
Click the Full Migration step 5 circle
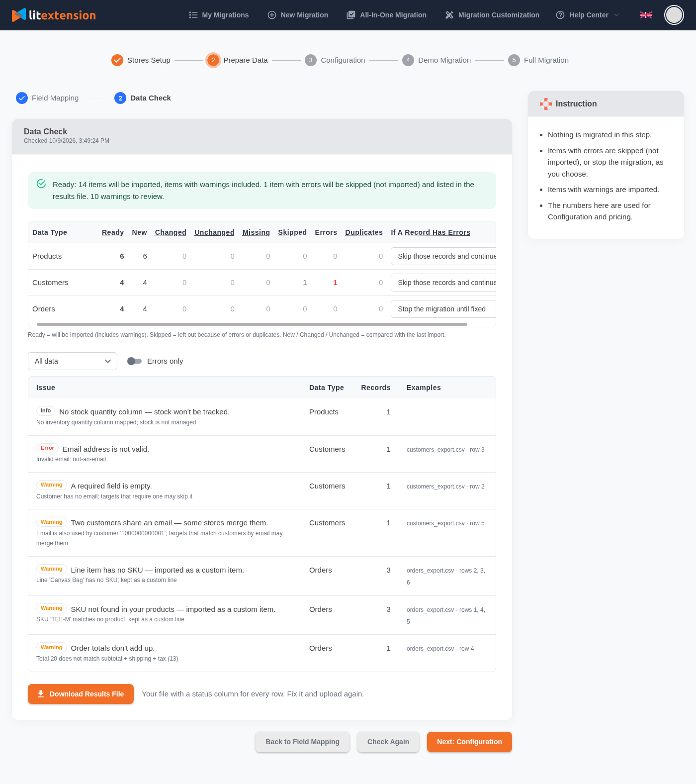pos(514,60)
